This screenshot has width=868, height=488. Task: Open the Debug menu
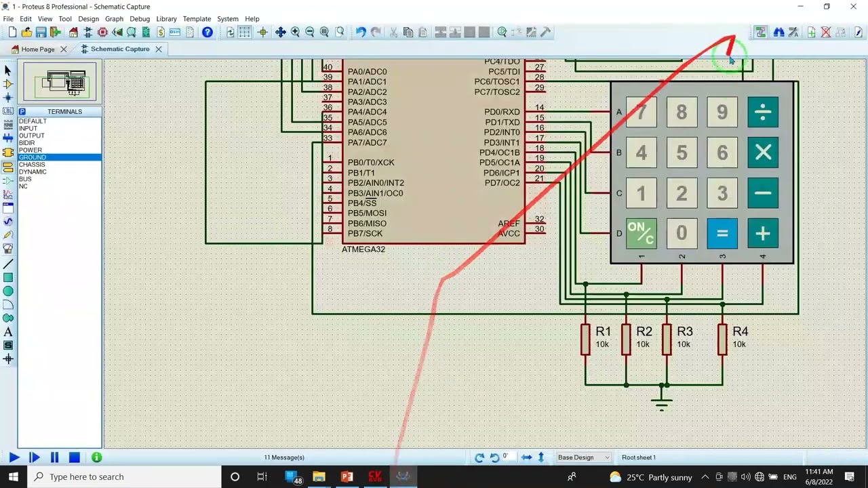140,19
